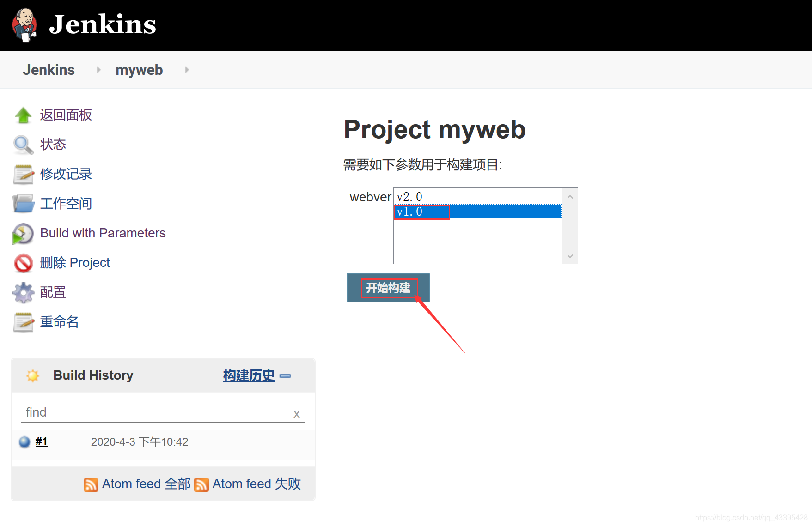Click the blue ball status icon of build #1

tap(24, 442)
